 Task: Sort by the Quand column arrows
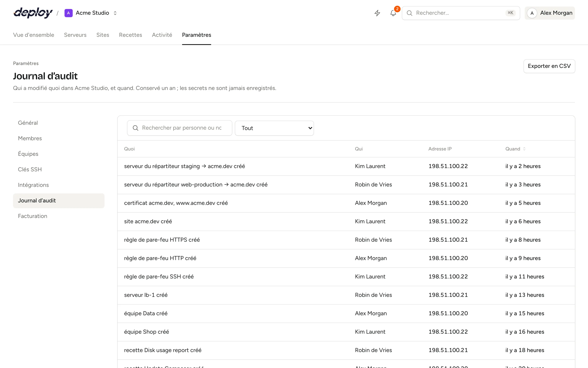coord(524,149)
